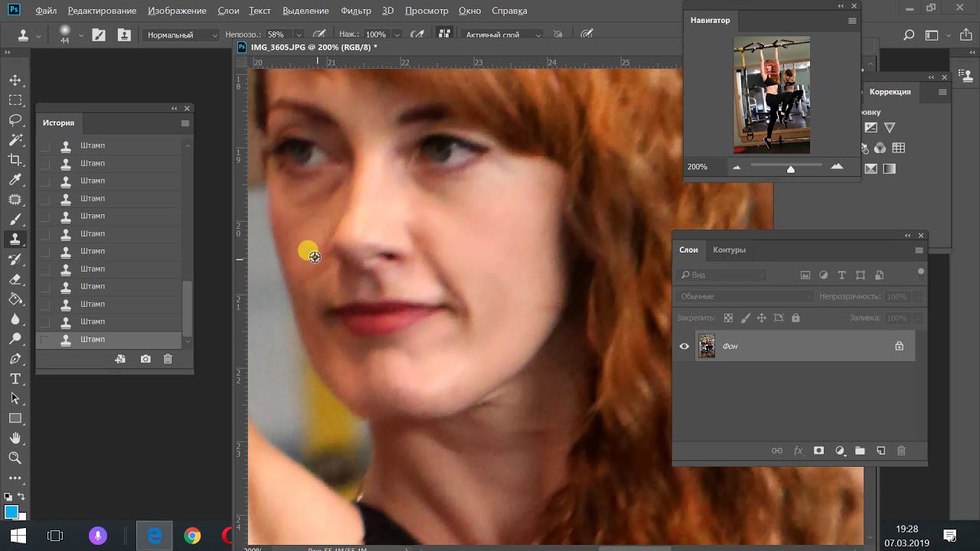This screenshot has width=980, height=551.
Task: Pick the Eyedropper tool
Action: [x=15, y=180]
